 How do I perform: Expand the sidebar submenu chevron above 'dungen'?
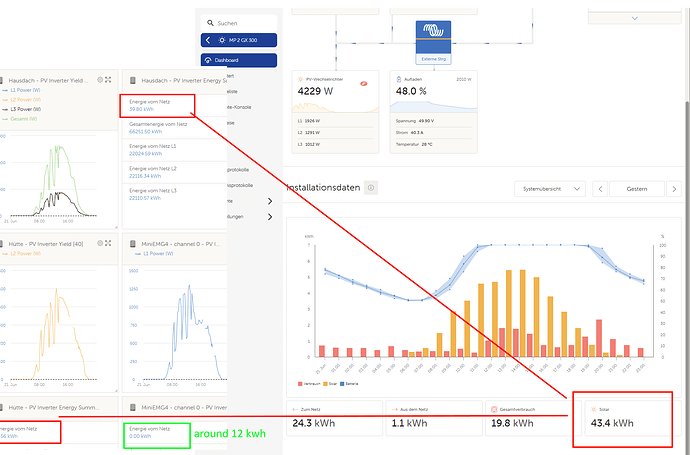270,201
